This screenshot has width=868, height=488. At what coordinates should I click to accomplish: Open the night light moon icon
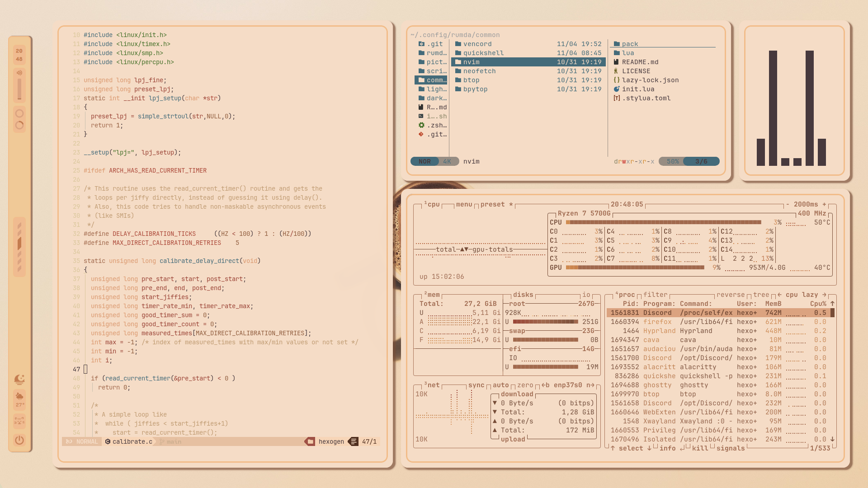click(x=19, y=379)
